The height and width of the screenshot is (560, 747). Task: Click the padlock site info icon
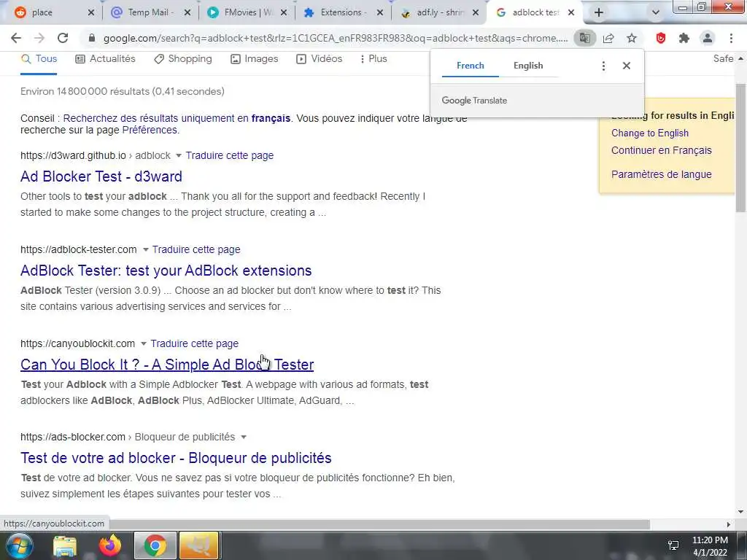(92, 38)
